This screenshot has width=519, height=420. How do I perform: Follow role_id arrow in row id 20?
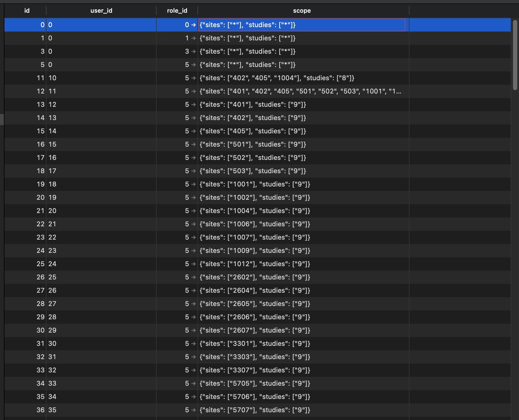193,198
